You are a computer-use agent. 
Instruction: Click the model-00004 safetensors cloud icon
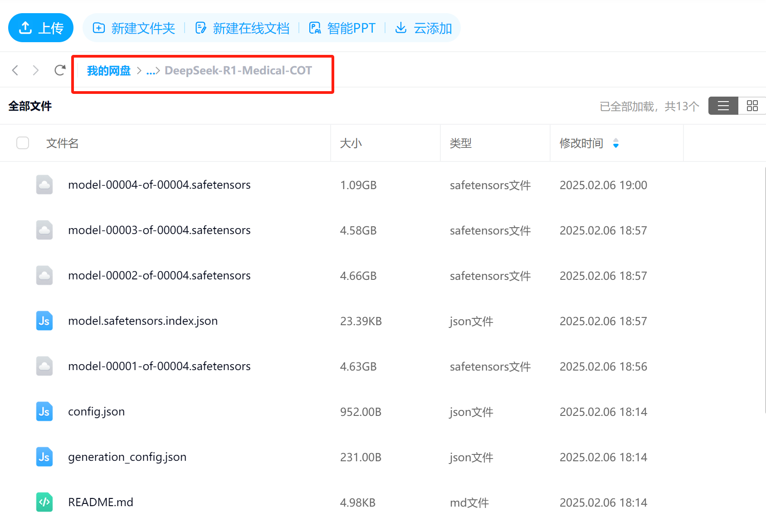[44, 185]
